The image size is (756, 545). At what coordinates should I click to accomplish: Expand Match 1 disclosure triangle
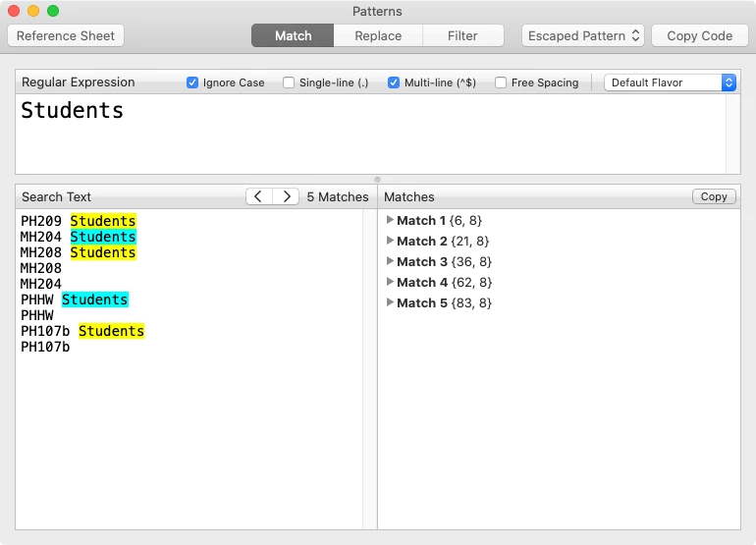tap(390, 220)
